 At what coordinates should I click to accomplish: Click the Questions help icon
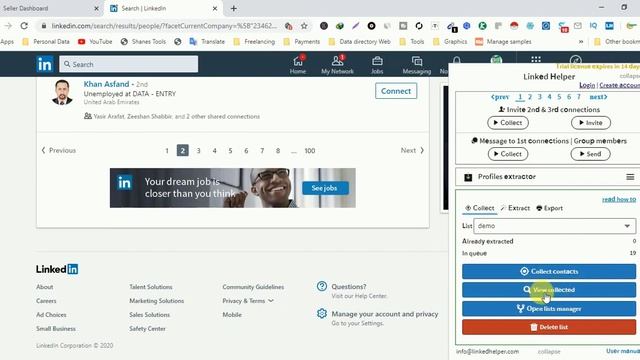(322, 287)
